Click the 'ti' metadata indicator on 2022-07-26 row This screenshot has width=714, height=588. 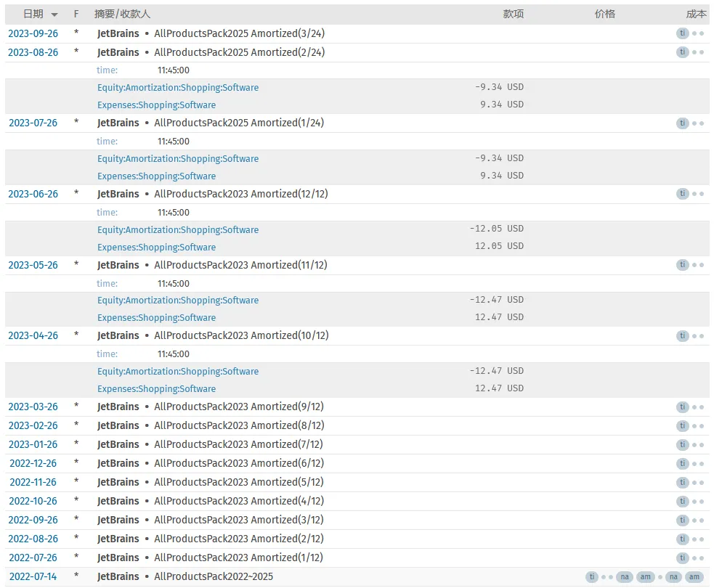coord(682,558)
